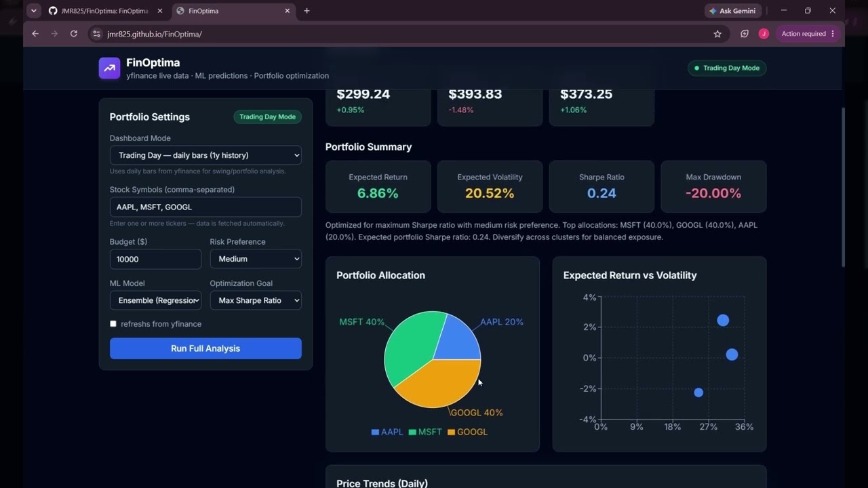Open the Risk Preference dropdown
Image resolution: width=868 pixels, height=488 pixels.
tap(256, 259)
